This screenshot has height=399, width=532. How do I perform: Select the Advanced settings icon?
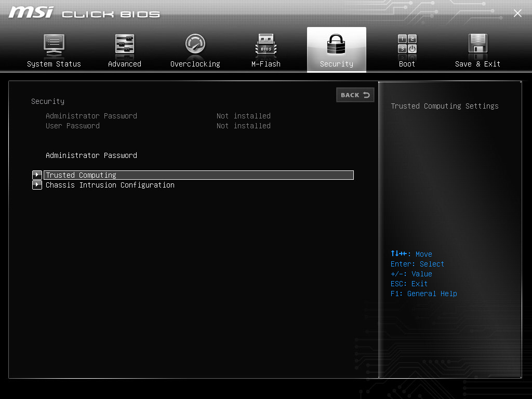coord(125,49)
